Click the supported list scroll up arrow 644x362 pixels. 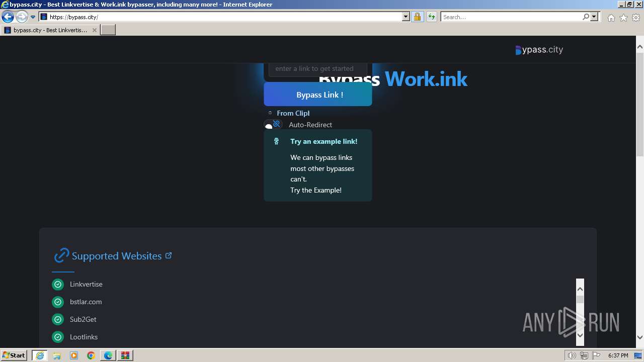580,289
